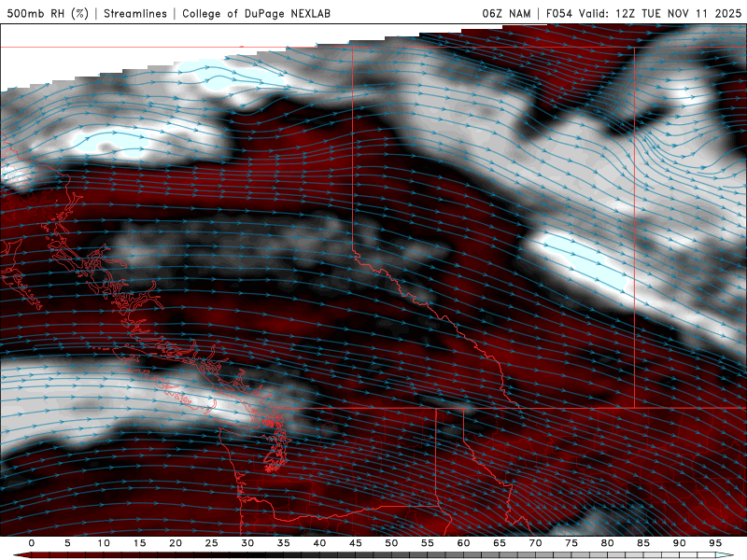Select the "10" color scale label
This screenshot has width=747, height=560.
point(104,543)
